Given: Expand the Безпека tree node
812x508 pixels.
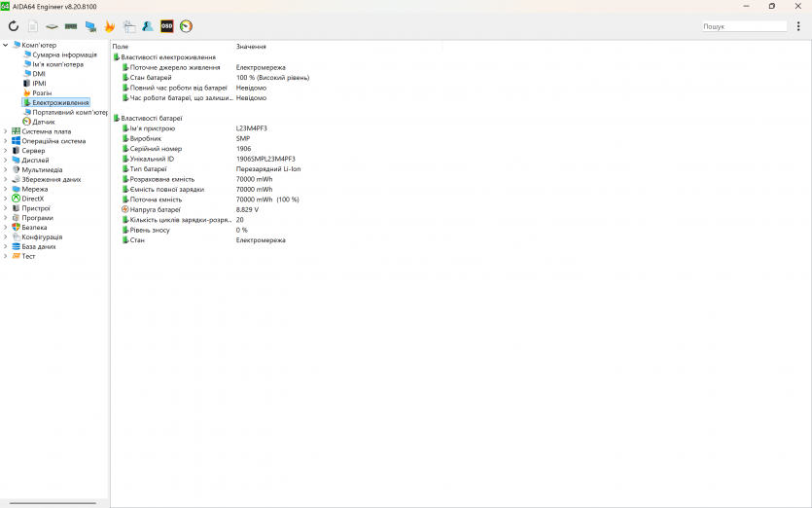Looking at the screenshot, I should pyautogui.click(x=6, y=227).
